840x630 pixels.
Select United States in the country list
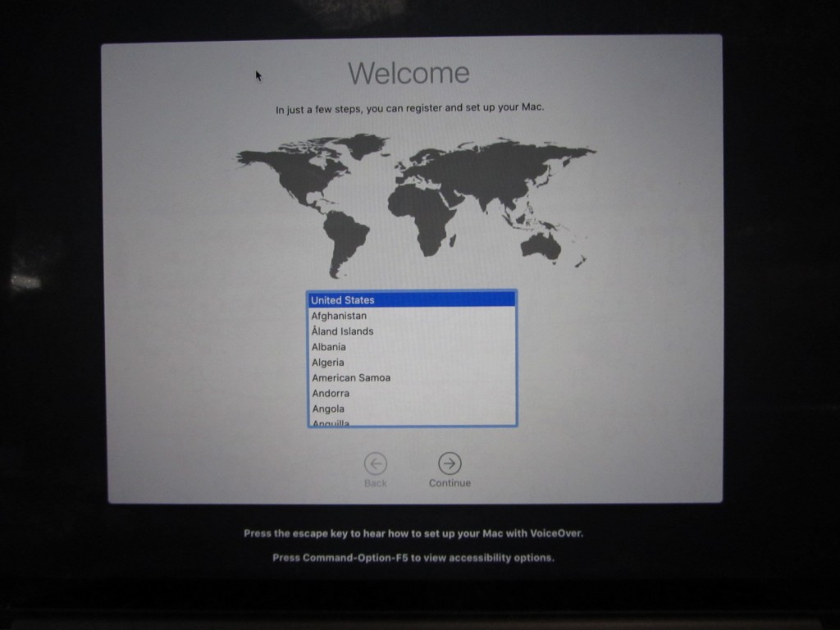412,300
